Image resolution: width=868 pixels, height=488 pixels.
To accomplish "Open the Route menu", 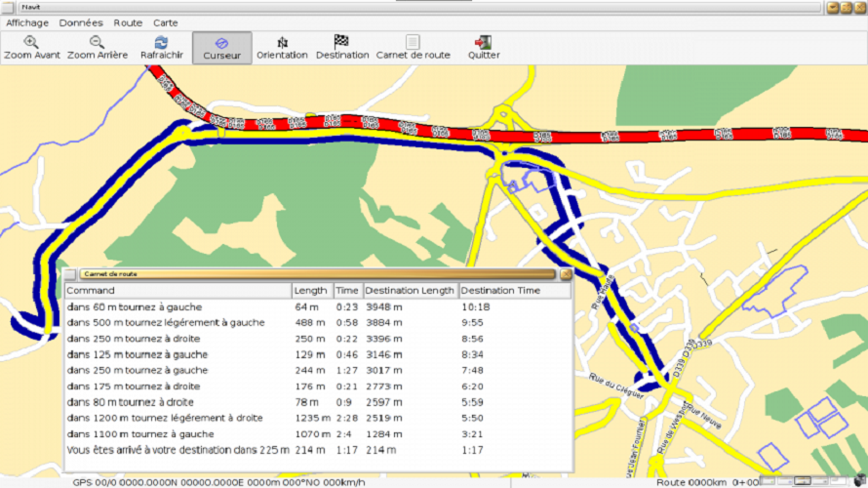I will (x=128, y=22).
